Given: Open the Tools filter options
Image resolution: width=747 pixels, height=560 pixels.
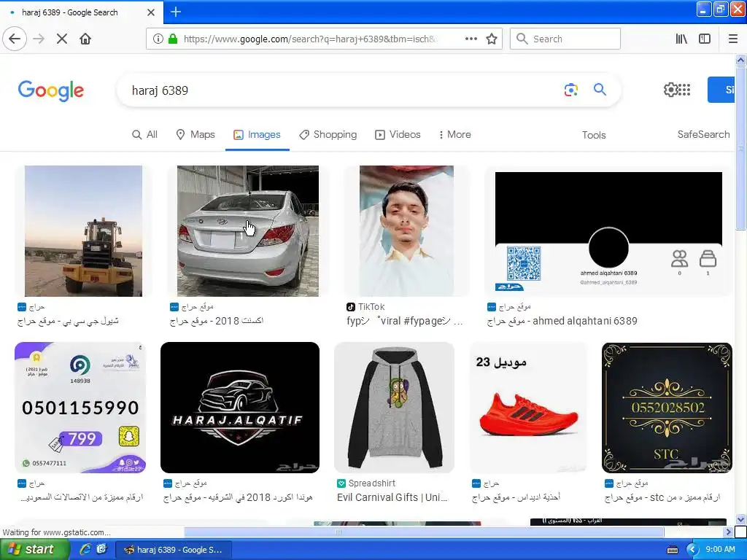Looking at the screenshot, I should click(594, 135).
